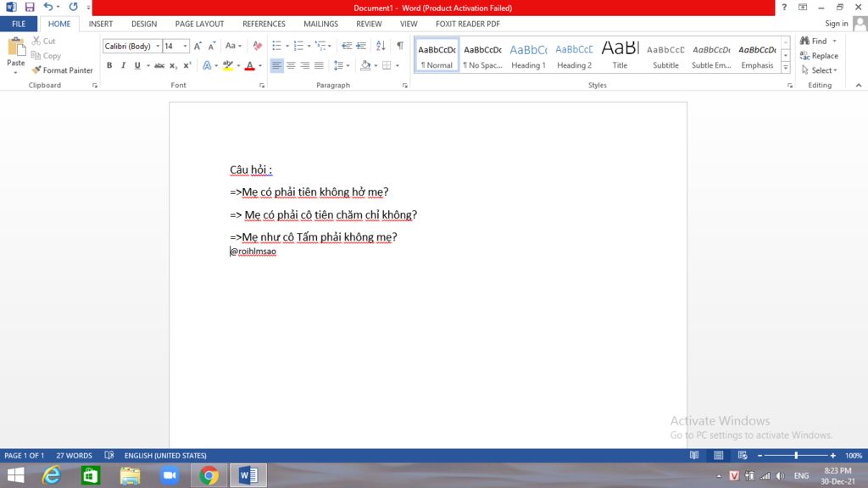Save the document from the quick access toolbar
The image size is (868, 488).
point(30,7)
